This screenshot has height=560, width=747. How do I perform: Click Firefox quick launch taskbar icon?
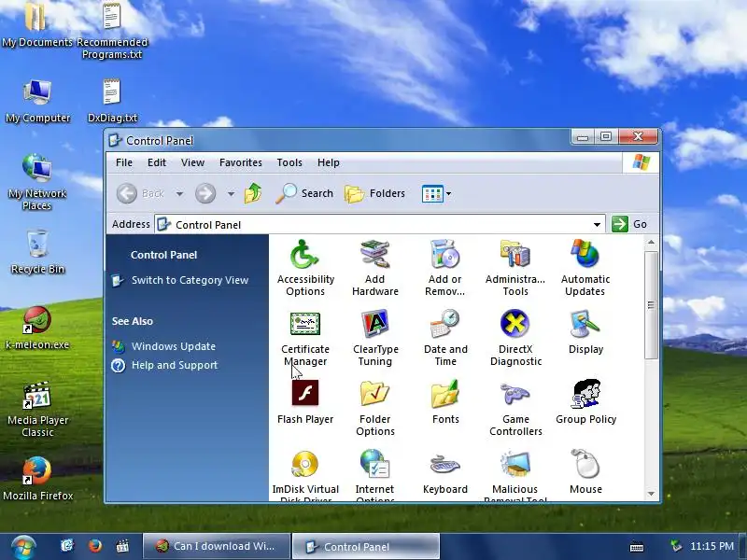(x=95, y=546)
